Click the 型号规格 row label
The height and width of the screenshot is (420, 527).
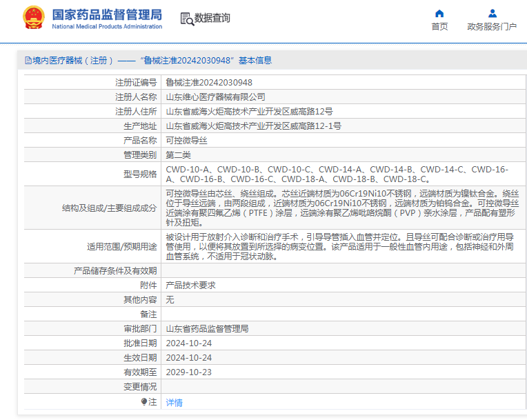(140, 174)
